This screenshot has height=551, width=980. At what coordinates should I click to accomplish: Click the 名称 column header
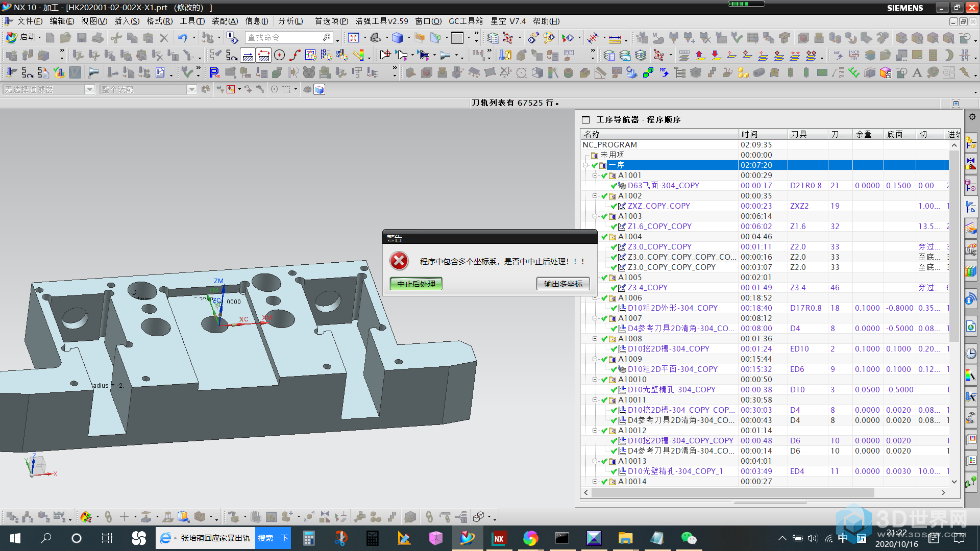tap(659, 134)
